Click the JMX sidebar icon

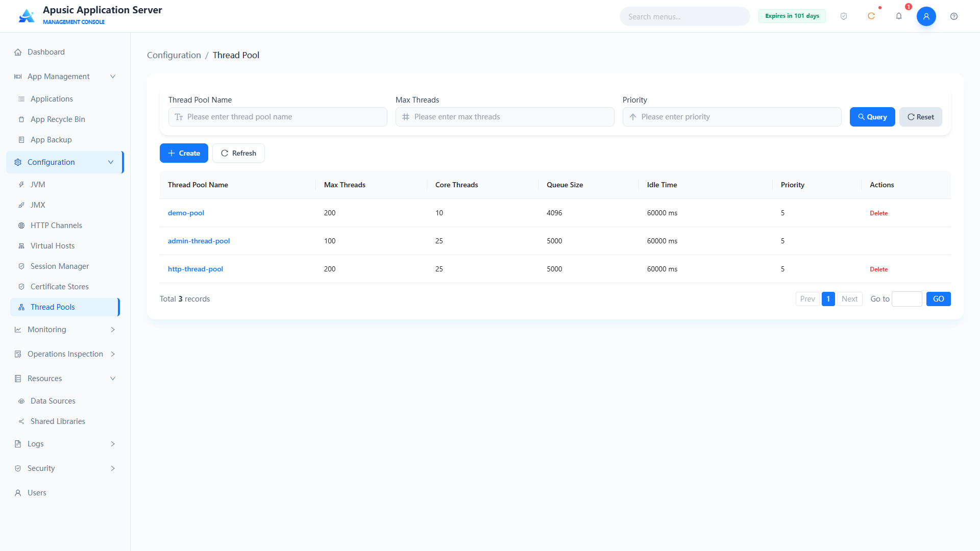(x=21, y=205)
